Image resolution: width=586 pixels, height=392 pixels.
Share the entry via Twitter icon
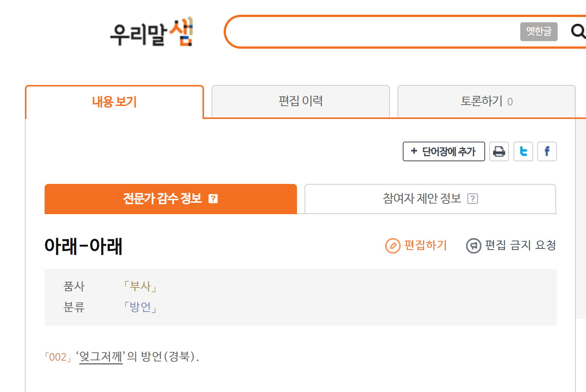click(523, 151)
